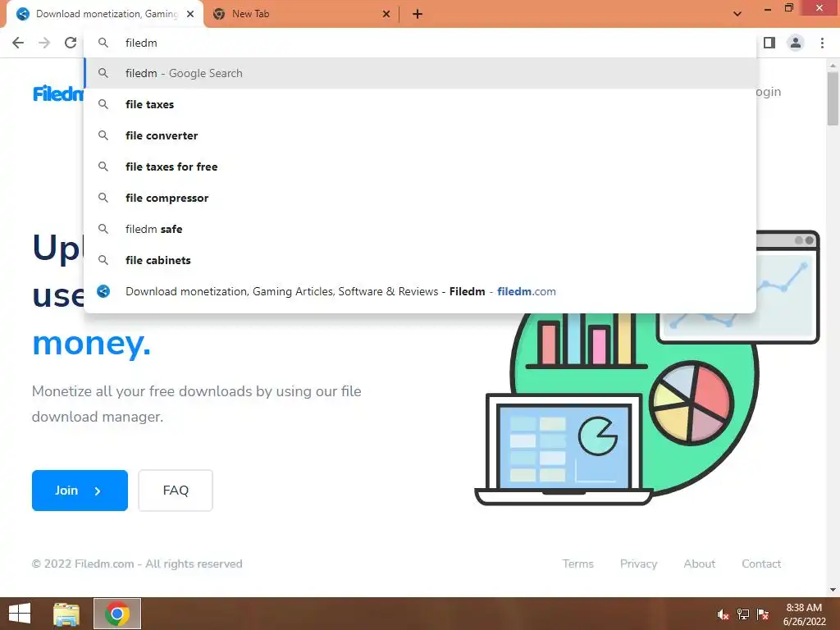Screen dimensions: 840x630
Task: Select the filedm safe suggestion
Action: point(420,229)
